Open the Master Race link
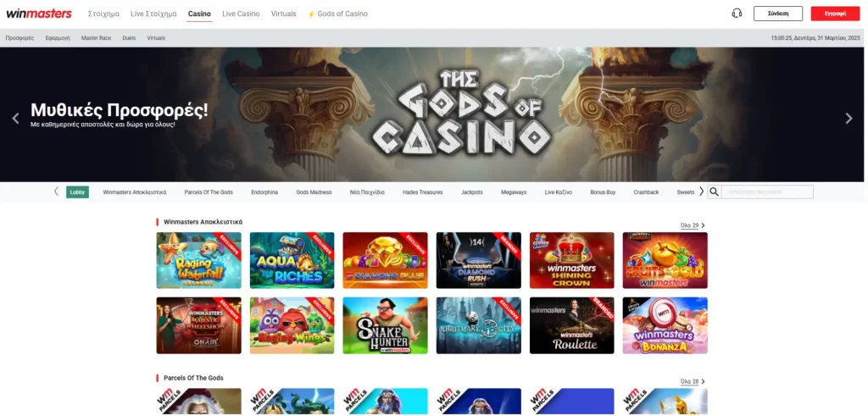 96,38
